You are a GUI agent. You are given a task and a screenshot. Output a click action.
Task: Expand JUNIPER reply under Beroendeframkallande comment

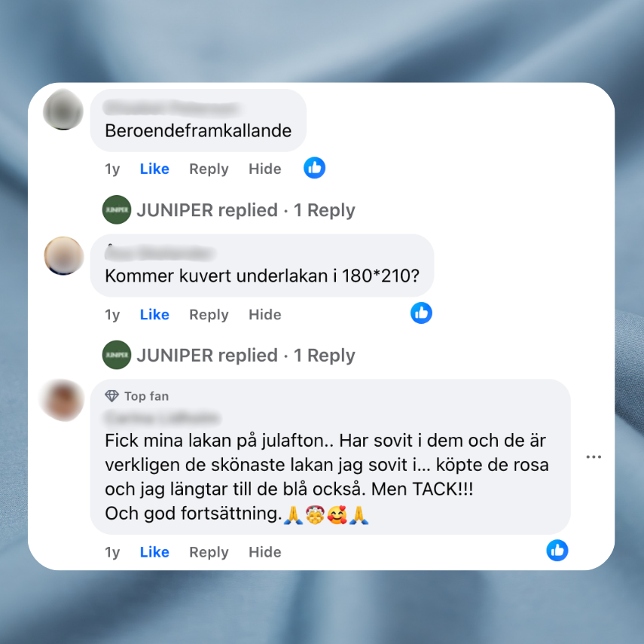pos(246,210)
